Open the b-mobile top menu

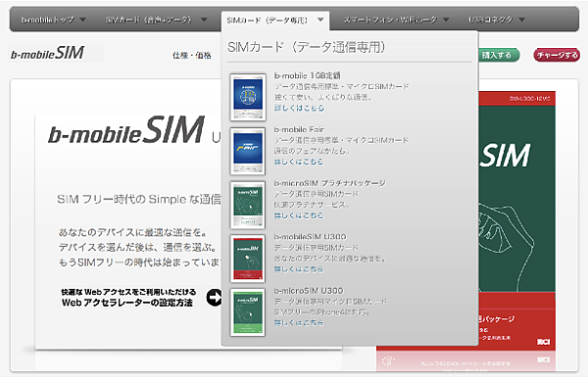pyautogui.click(x=48, y=20)
